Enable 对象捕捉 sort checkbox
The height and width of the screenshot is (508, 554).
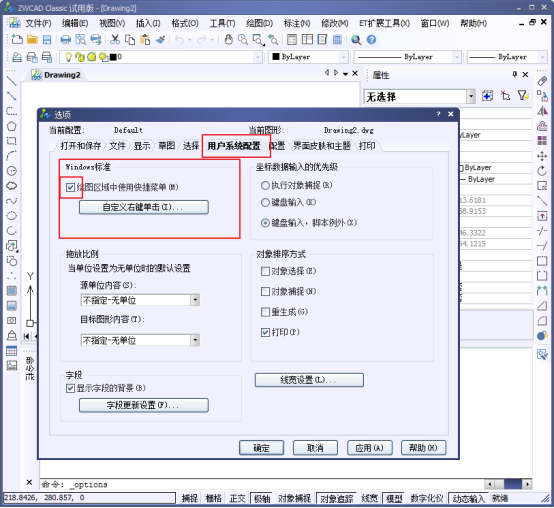265,292
